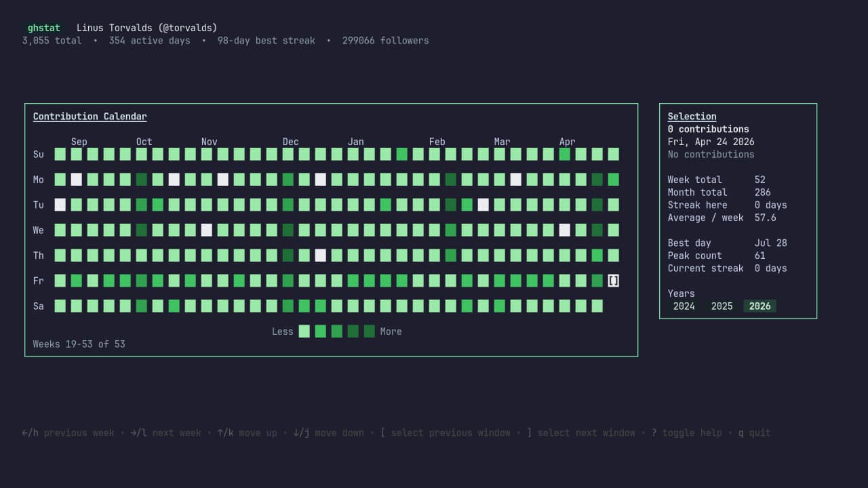The width and height of the screenshot is (868, 488).
Task: Click the Tu weekday row label
Action: [x=39, y=205]
